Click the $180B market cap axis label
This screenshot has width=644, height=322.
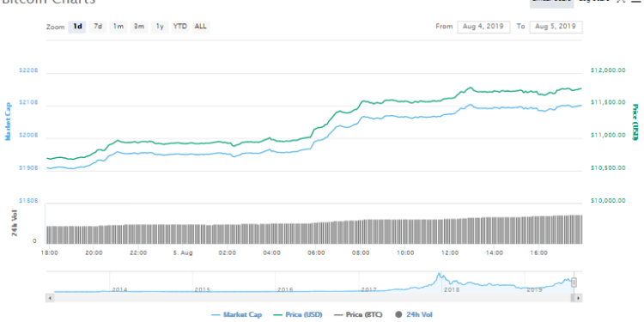[28, 200]
